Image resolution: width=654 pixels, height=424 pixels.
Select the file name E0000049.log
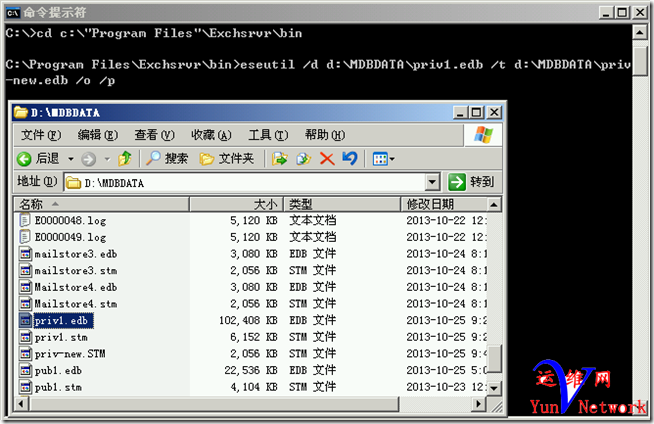[70, 237]
